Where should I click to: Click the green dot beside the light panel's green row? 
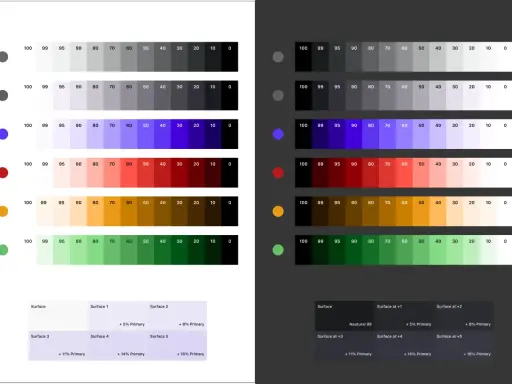pyautogui.click(x=3, y=250)
